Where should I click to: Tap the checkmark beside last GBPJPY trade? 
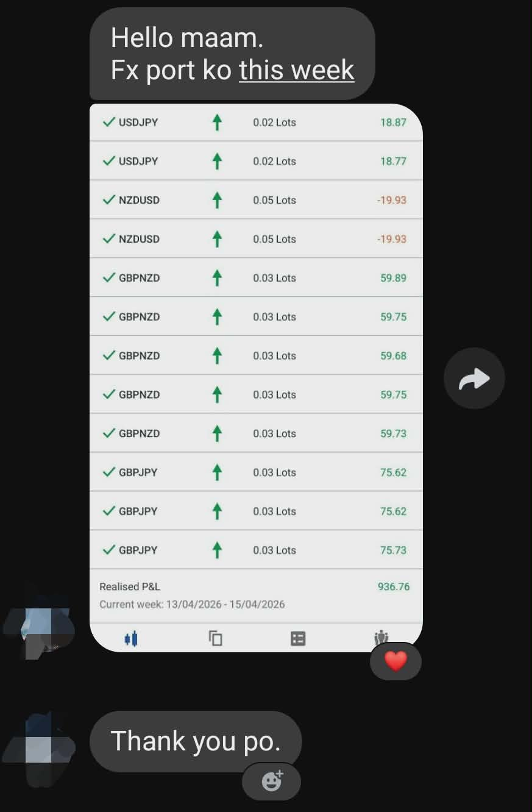pyautogui.click(x=109, y=550)
